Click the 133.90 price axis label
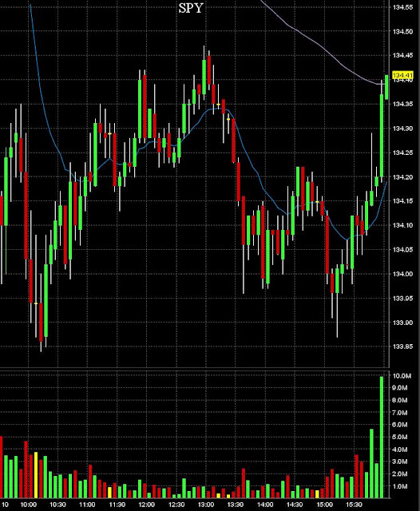Viewport: 420px width, 511px height. pyautogui.click(x=402, y=323)
